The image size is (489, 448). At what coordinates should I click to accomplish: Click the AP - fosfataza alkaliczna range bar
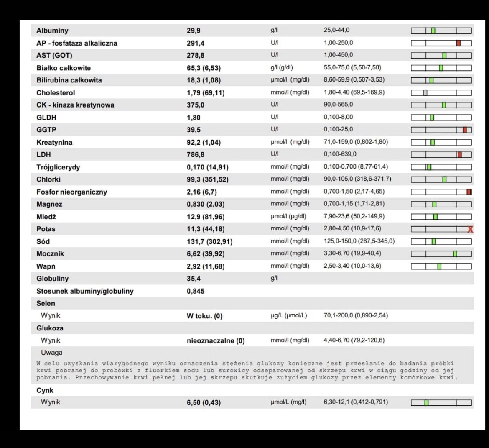pyautogui.click(x=441, y=43)
